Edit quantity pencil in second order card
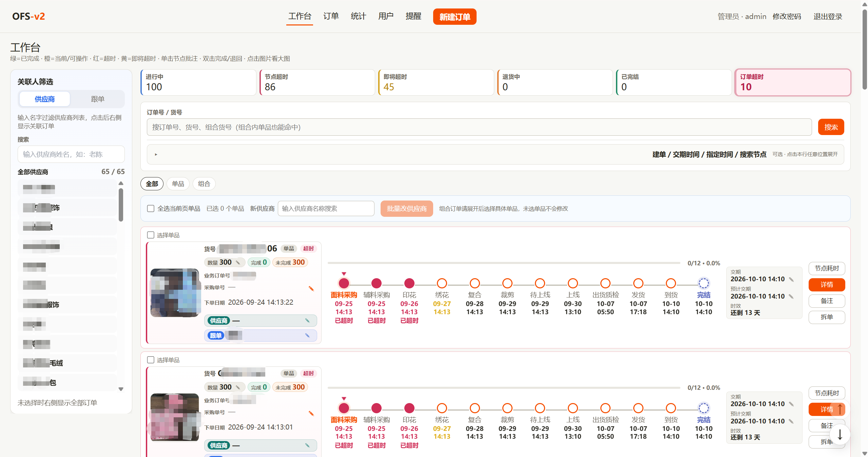 click(x=238, y=387)
